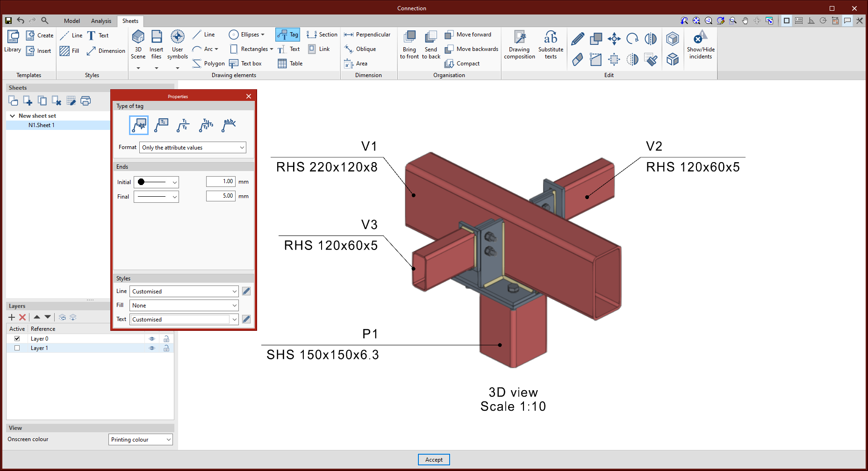This screenshot has height=471, width=868.
Task: Expand the Onscreen colour dropdown
Action: pos(140,440)
